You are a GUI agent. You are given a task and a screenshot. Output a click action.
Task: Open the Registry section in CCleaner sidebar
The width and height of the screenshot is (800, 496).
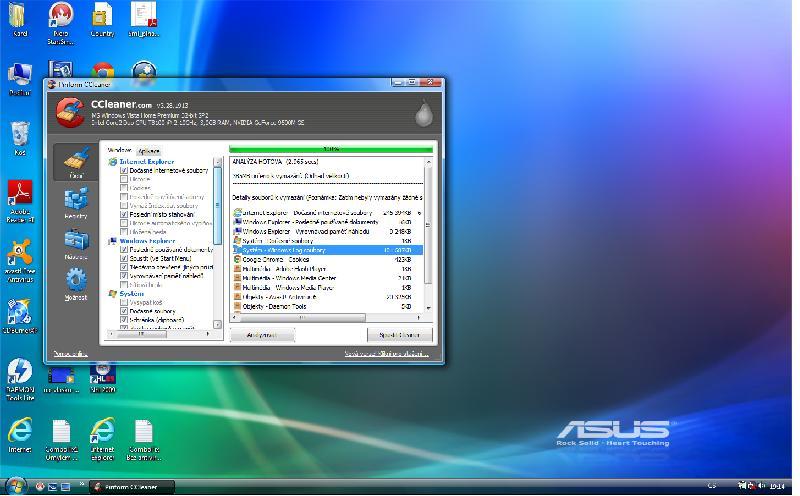76,203
